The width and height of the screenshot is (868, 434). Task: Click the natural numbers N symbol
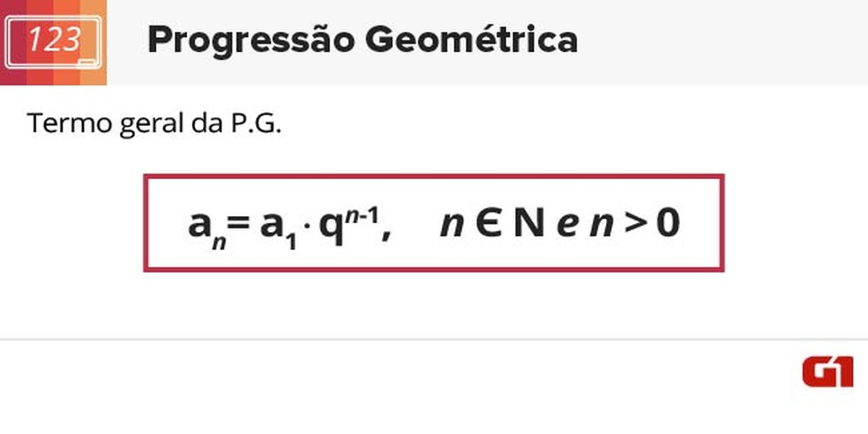click(x=528, y=224)
